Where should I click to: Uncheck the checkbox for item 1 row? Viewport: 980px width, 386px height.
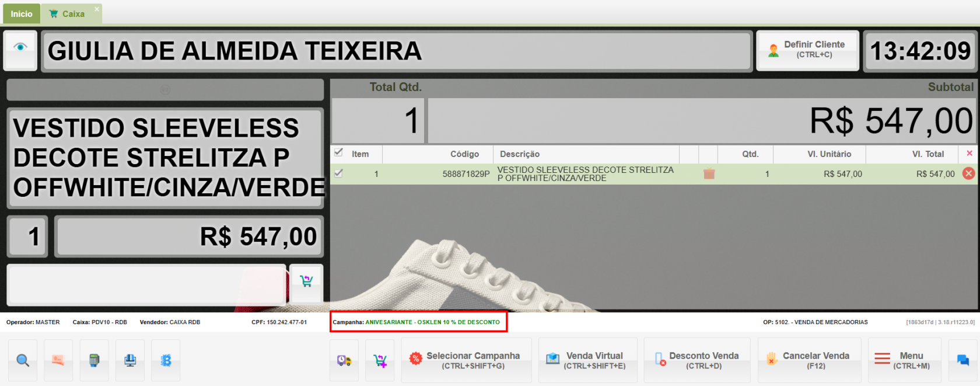coord(338,173)
